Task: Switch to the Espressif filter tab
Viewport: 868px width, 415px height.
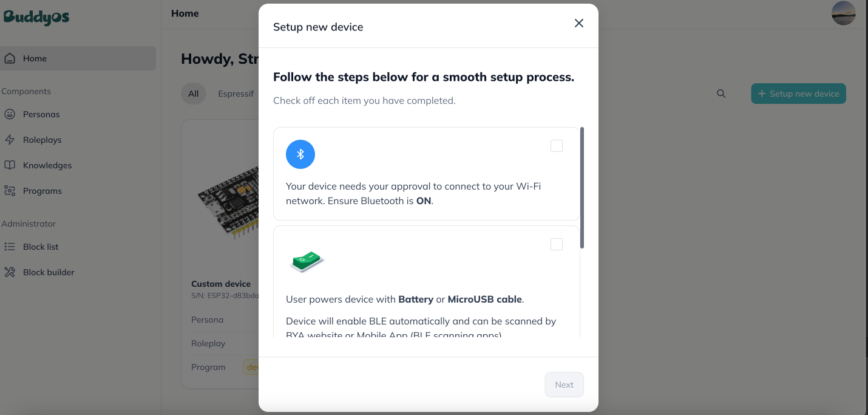Action: [236, 94]
